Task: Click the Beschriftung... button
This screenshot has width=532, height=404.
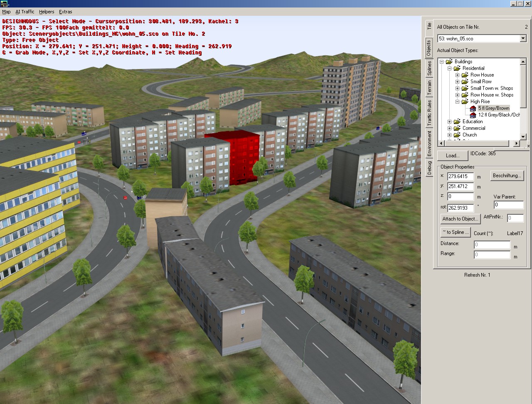Action: point(507,176)
